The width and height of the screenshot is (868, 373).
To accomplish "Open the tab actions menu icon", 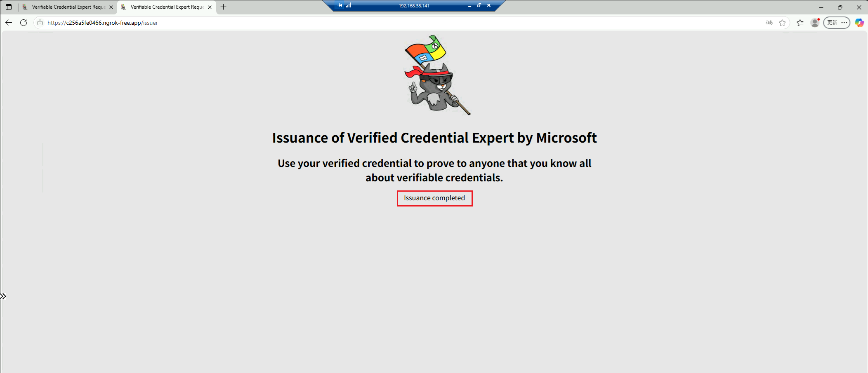I will 9,7.
